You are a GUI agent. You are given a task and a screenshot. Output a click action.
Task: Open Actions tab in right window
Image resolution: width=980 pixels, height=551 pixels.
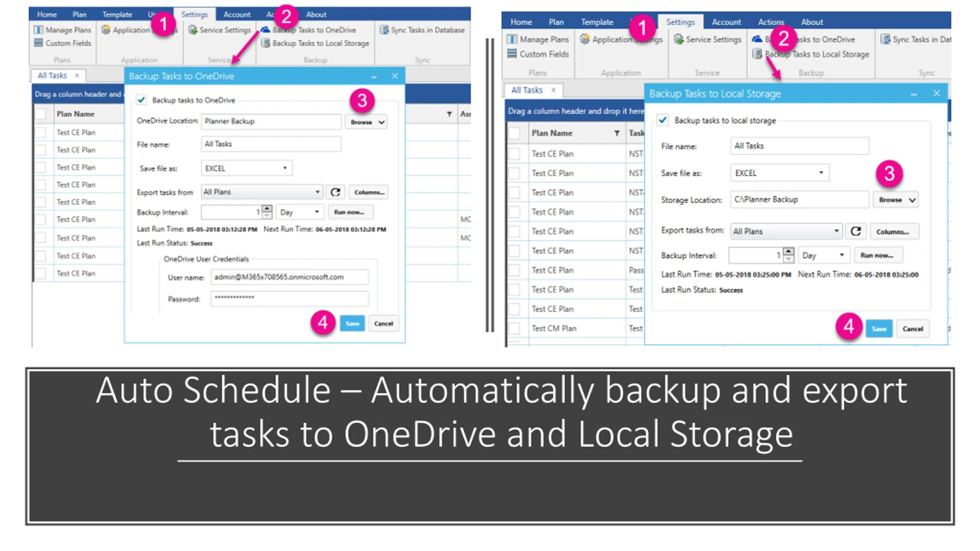[771, 22]
